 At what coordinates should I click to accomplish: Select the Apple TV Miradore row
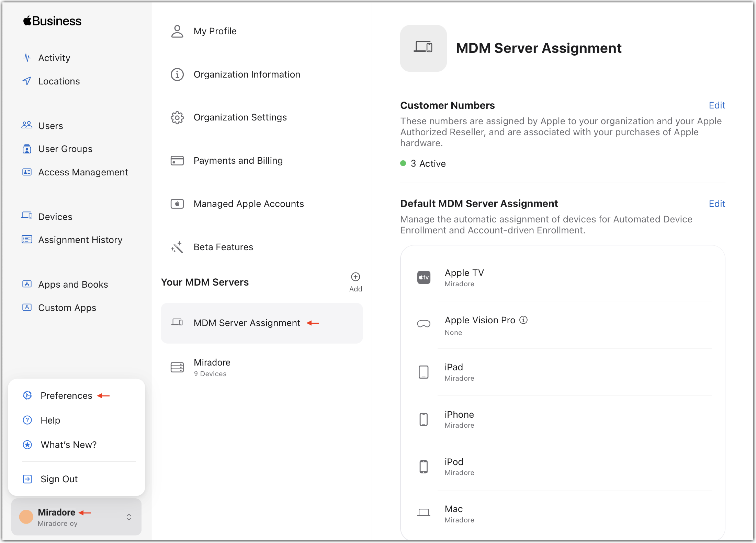click(563, 278)
